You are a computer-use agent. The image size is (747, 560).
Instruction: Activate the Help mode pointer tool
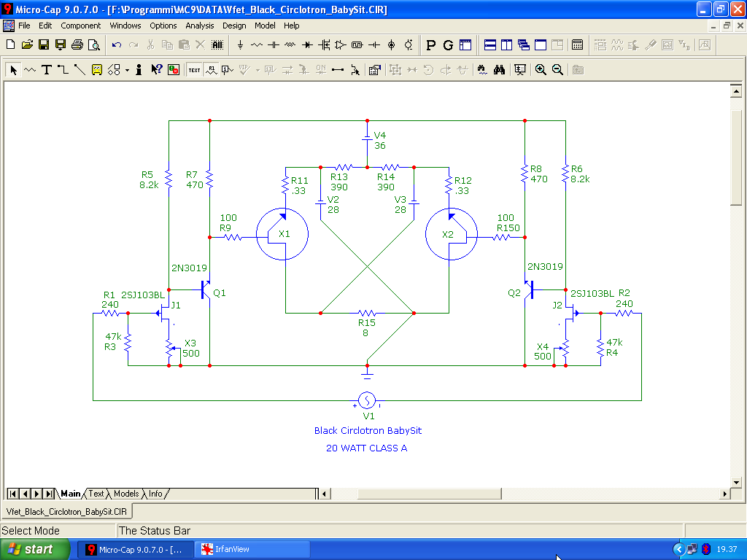[x=156, y=70]
